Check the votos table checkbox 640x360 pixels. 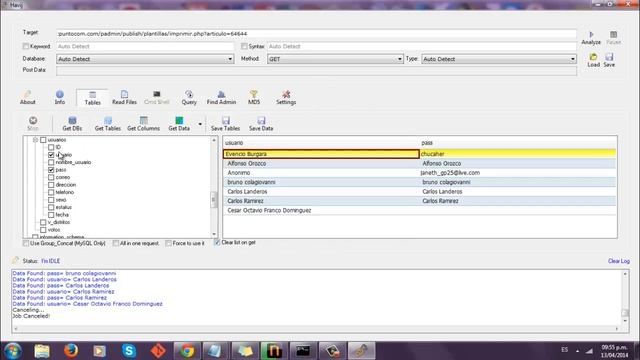click(43, 230)
